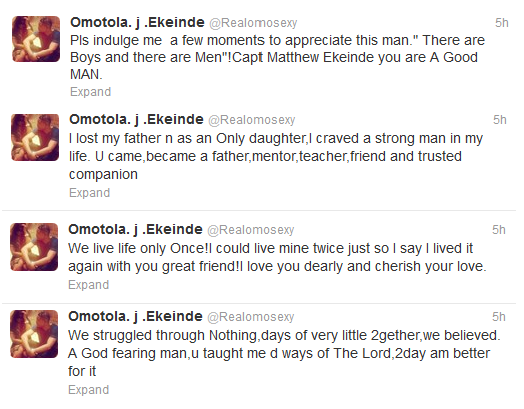
Task: Open 5h timestamp on 'I lost my father' tweet
Action: click(x=500, y=120)
